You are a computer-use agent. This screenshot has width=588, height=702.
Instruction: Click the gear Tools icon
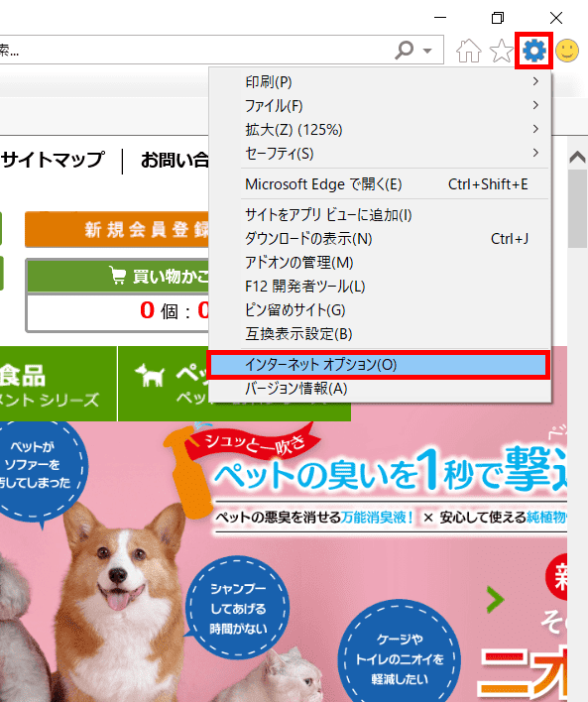click(x=533, y=51)
